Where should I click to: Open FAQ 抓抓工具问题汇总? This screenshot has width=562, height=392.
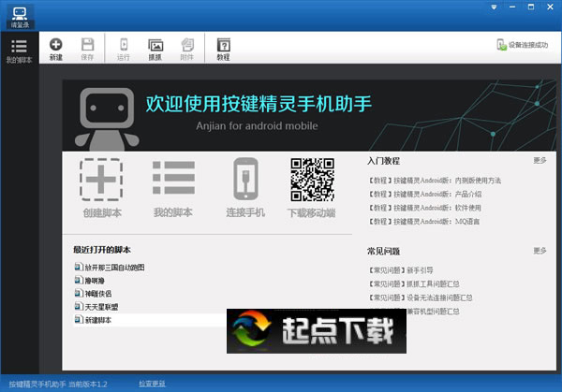(414, 283)
